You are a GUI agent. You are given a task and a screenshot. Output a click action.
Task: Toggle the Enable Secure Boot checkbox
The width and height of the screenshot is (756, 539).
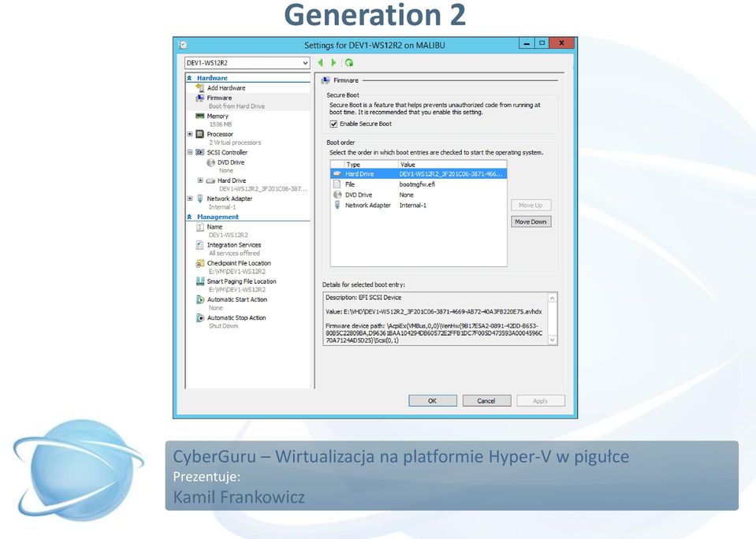[333, 124]
